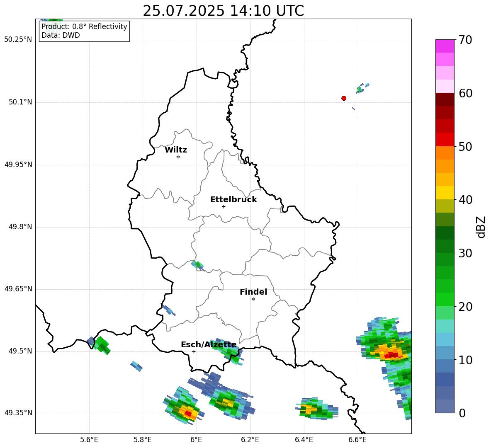
Task: Click the colorbar tick value 60
Action: point(465,93)
